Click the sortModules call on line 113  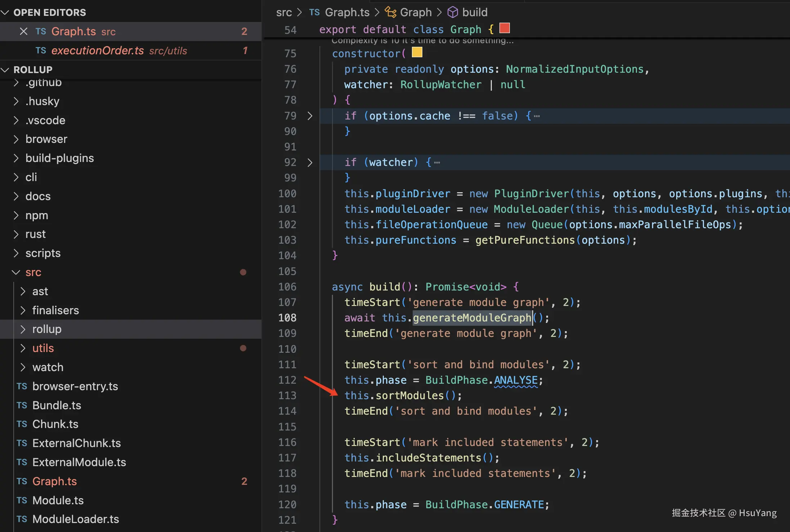tap(409, 395)
